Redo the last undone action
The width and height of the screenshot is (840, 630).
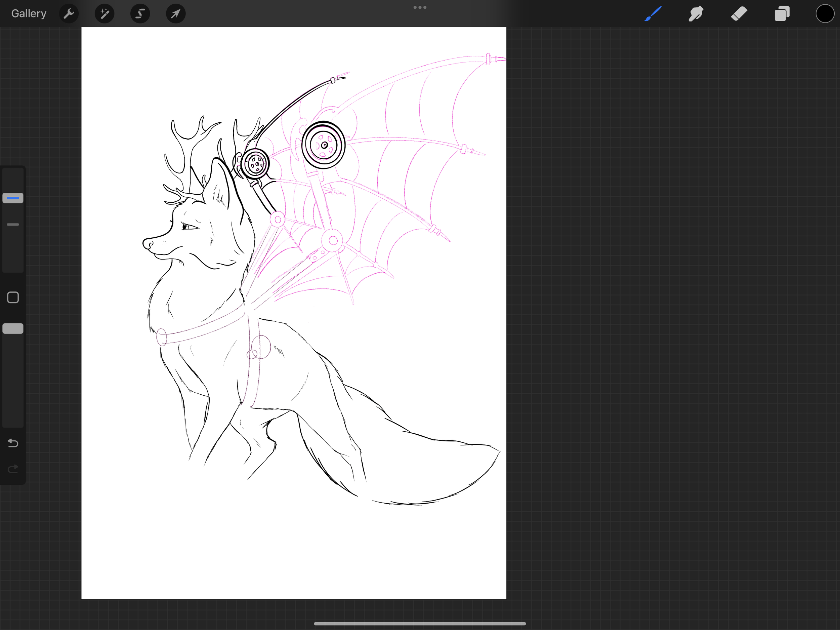pos(13,469)
